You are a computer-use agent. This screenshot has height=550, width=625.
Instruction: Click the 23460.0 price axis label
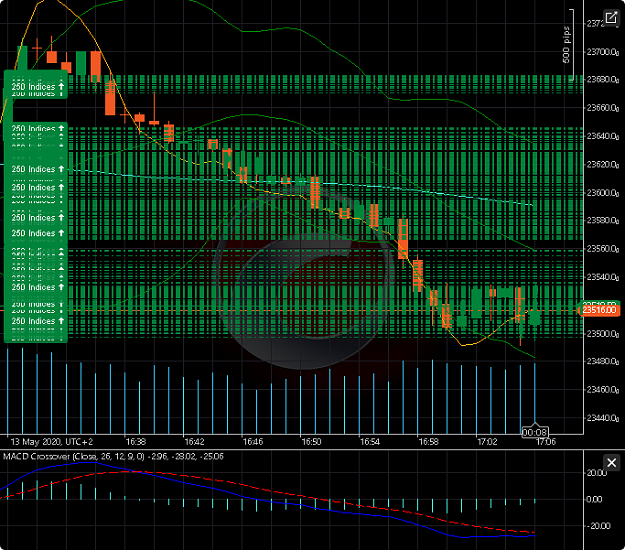point(603,389)
